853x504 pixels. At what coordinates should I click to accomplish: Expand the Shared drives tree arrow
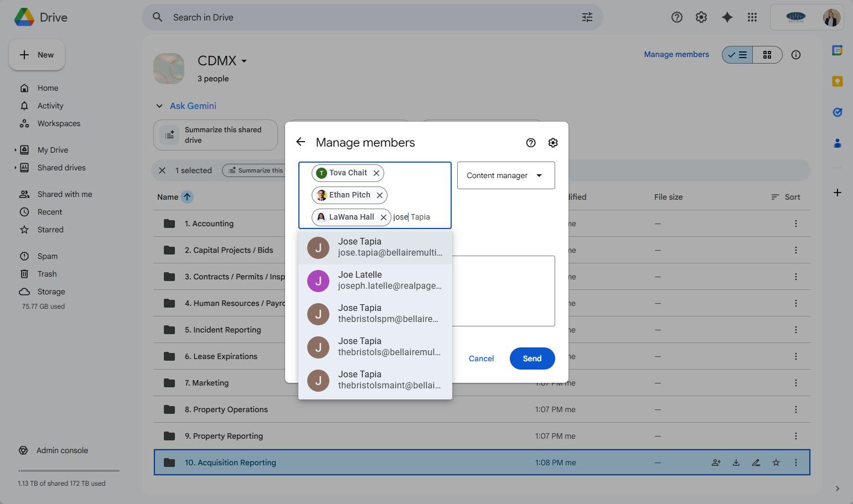click(15, 168)
